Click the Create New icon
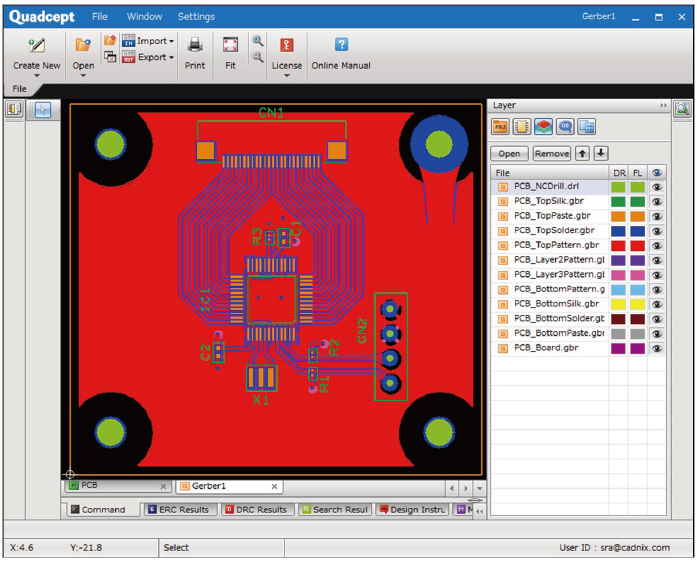The height and width of the screenshot is (562, 697). [x=36, y=45]
